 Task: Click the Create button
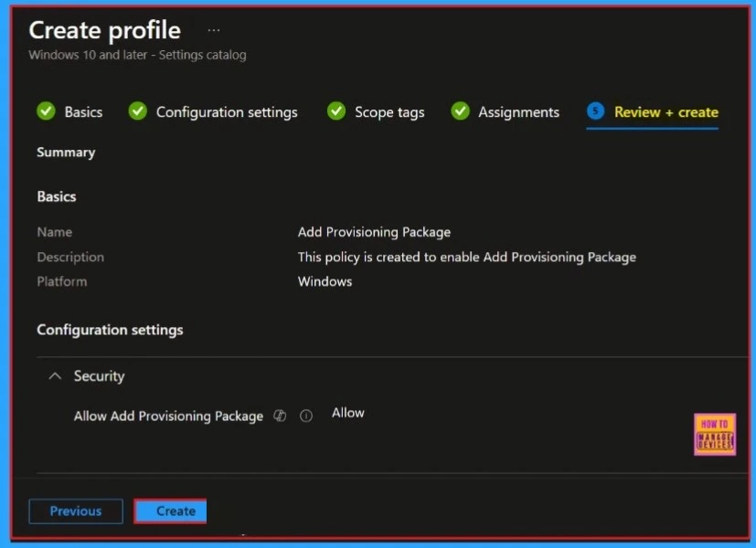click(170, 511)
